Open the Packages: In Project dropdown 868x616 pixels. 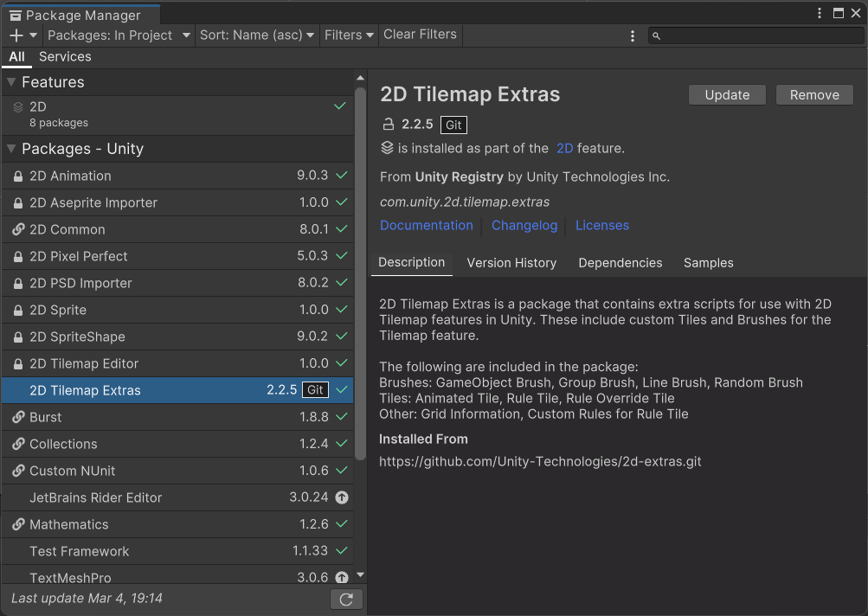[x=119, y=35]
